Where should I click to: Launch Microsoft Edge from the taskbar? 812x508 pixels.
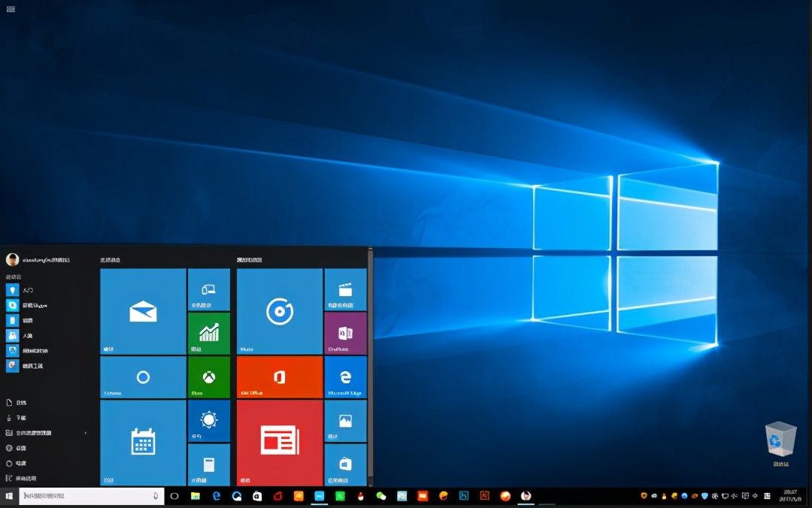pos(216,497)
